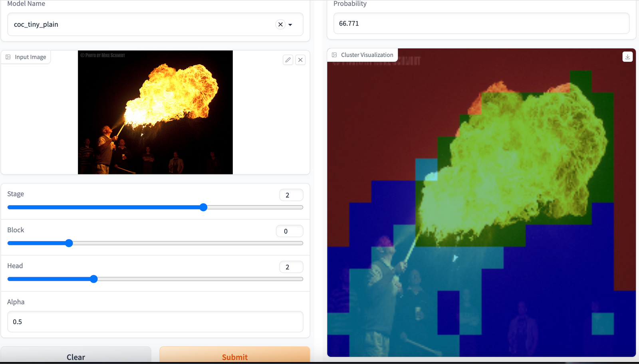Image resolution: width=639 pixels, height=364 pixels.
Task: Remove the input image using the X icon
Action: [300, 59]
